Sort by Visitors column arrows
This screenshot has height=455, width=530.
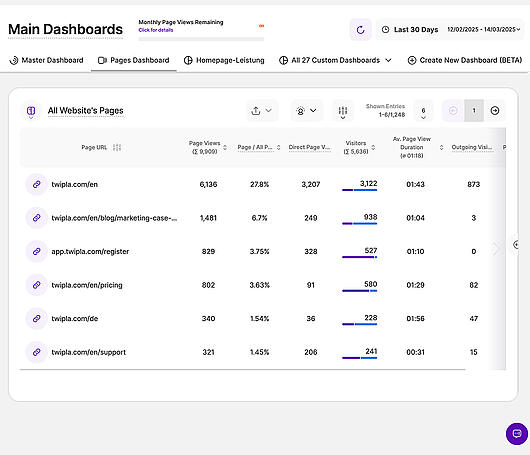click(373, 147)
